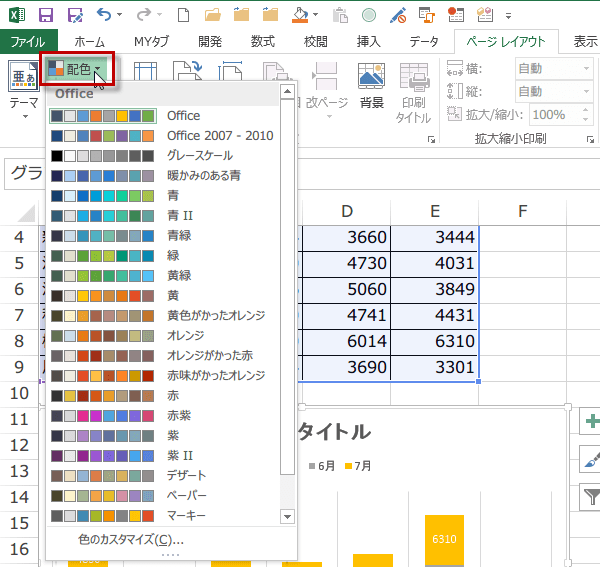The width and height of the screenshot is (600, 567).
Task: Click 色のカスタマイズ option
Action: (x=130, y=540)
